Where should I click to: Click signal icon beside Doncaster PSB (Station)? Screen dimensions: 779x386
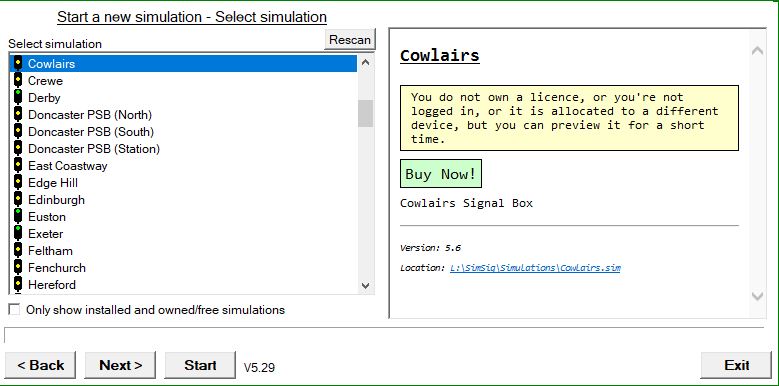(x=18, y=149)
